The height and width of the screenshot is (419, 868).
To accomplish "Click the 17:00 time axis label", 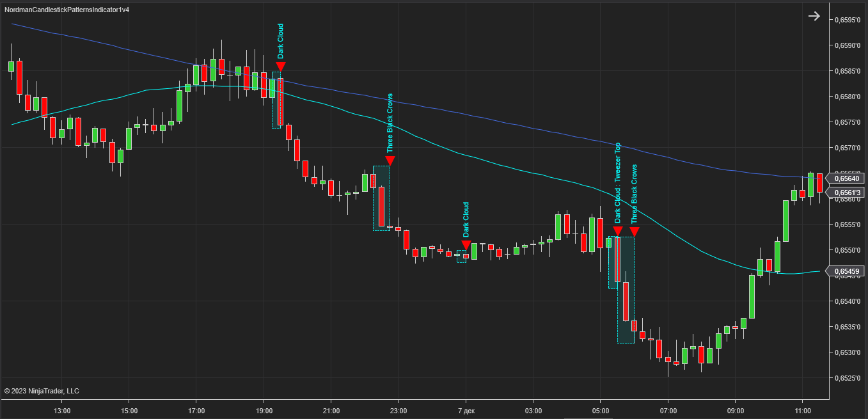I will pos(196,411).
